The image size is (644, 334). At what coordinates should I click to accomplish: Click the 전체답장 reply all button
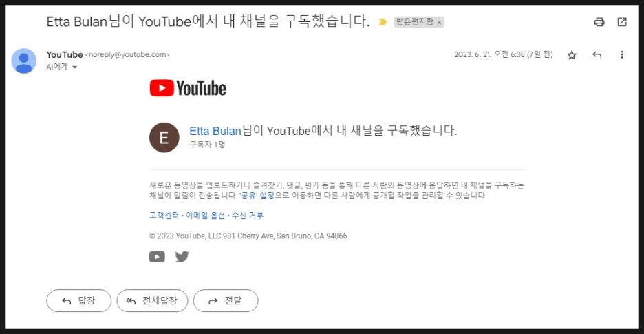152,301
